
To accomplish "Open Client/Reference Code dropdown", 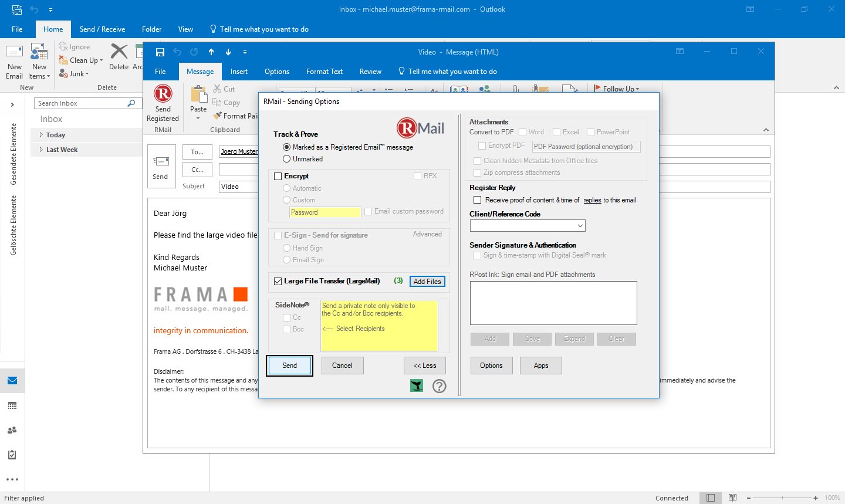I will [580, 226].
